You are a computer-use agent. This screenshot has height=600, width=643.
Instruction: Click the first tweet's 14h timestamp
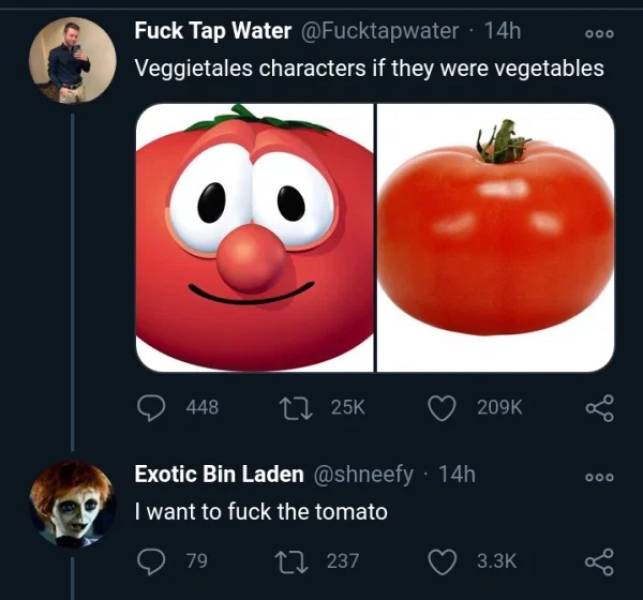pos(501,31)
